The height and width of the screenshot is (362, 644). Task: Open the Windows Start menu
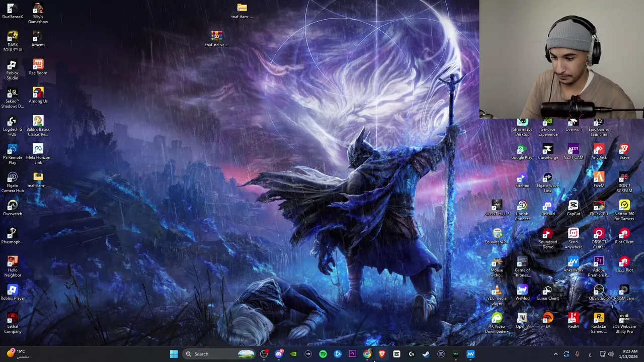point(174,354)
